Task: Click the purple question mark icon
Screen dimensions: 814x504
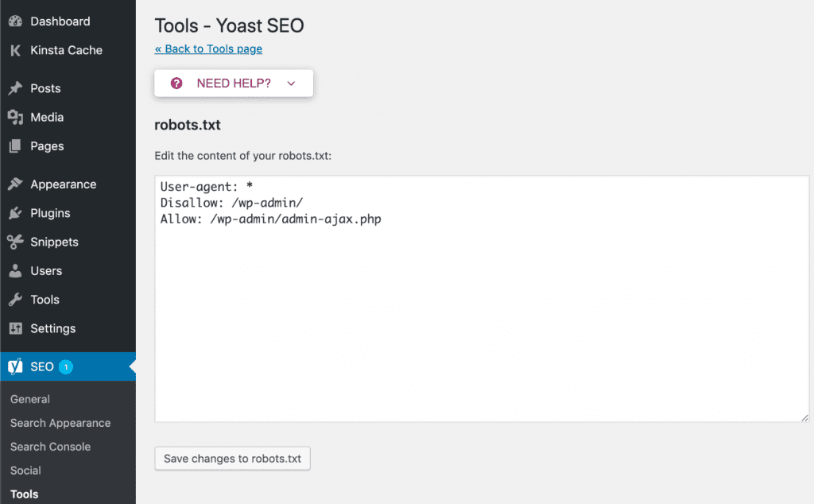Action: coord(176,83)
